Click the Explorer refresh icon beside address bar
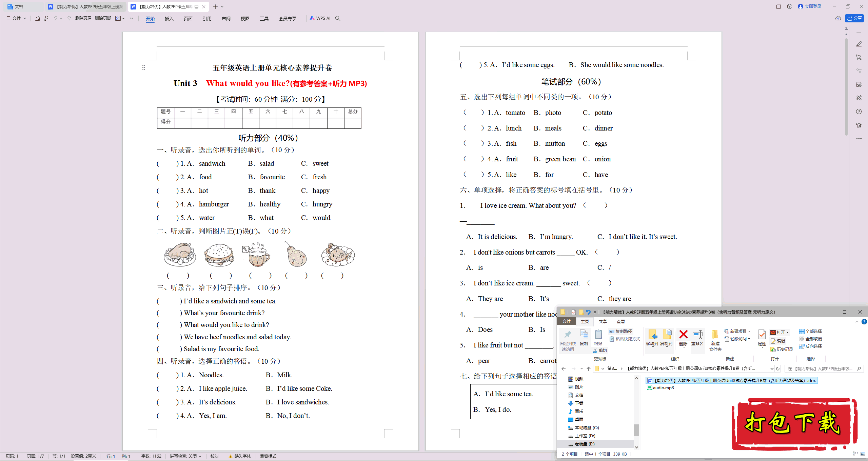This screenshot has width=868, height=461. [x=778, y=368]
